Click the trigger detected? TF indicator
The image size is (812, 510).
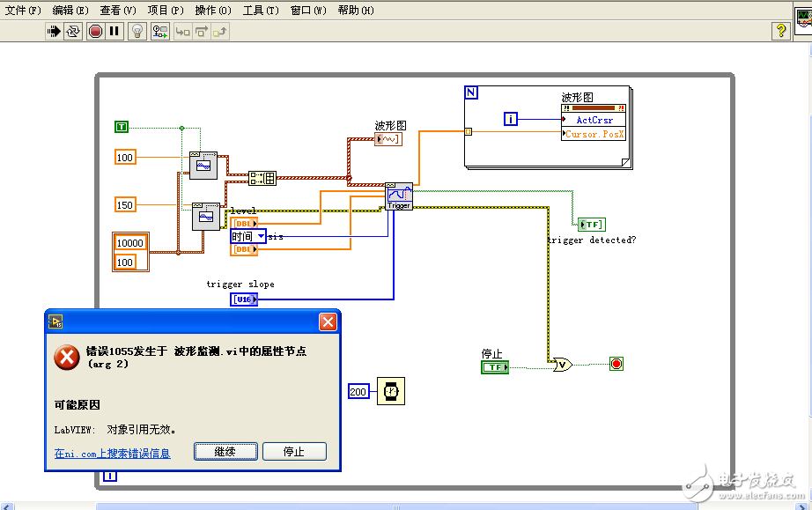coord(592,225)
